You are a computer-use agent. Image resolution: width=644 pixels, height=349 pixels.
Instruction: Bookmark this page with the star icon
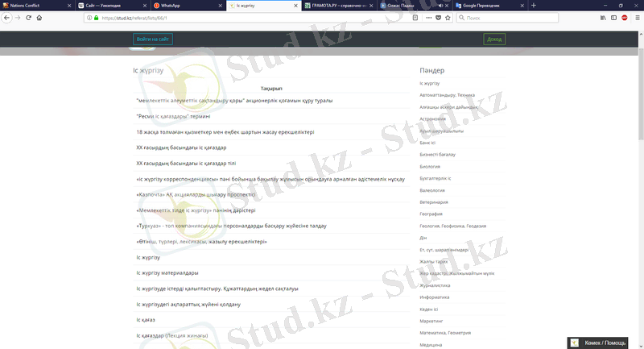click(x=448, y=17)
